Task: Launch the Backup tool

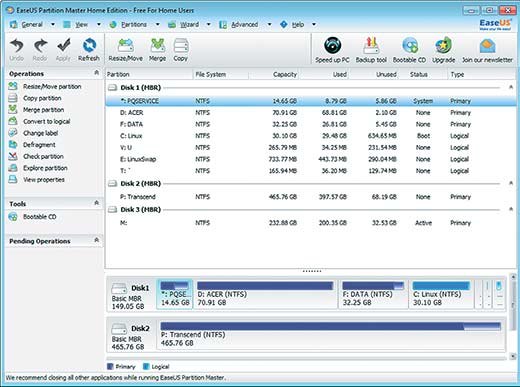Action: point(371,50)
